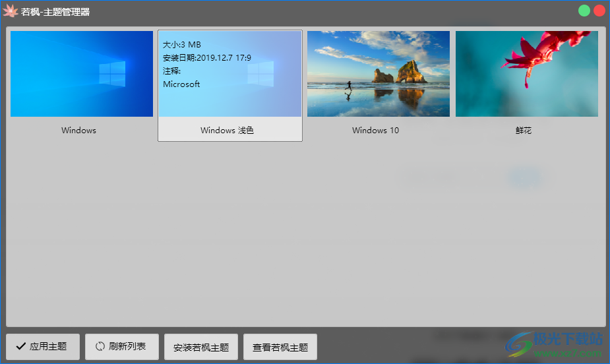Viewport: 610px width, 364px height.
Task: Close the window with red circle button
Action: click(599, 11)
